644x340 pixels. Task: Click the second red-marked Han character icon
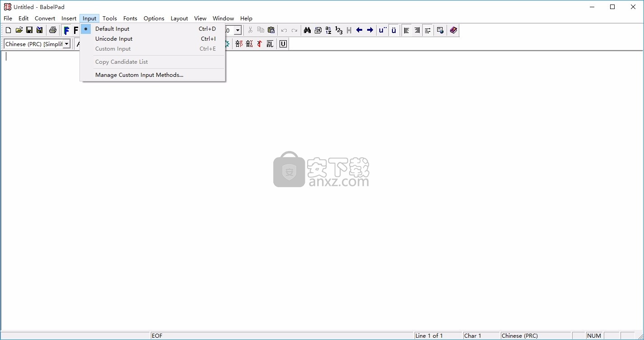(x=249, y=44)
